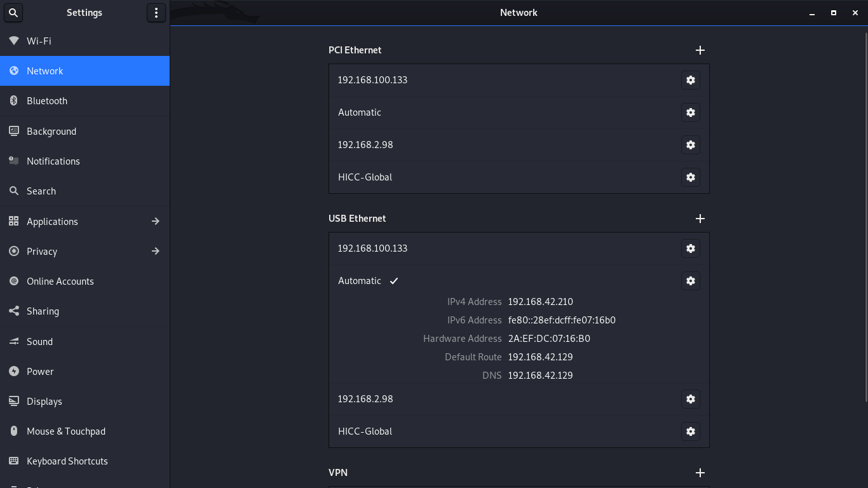Image resolution: width=868 pixels, height=488 pixels.
Task: Click the Notifications icon in sidebar
Action: (x=14, y=161)
